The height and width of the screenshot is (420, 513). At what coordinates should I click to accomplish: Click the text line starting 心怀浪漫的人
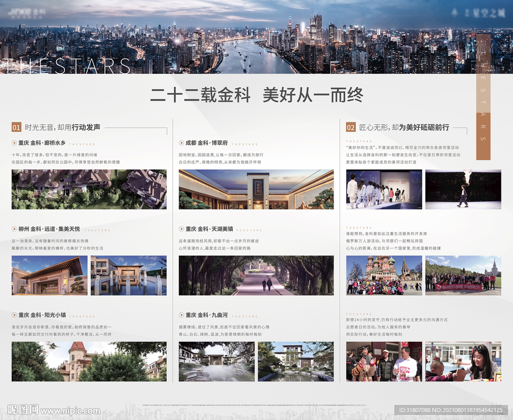[214, 248]
